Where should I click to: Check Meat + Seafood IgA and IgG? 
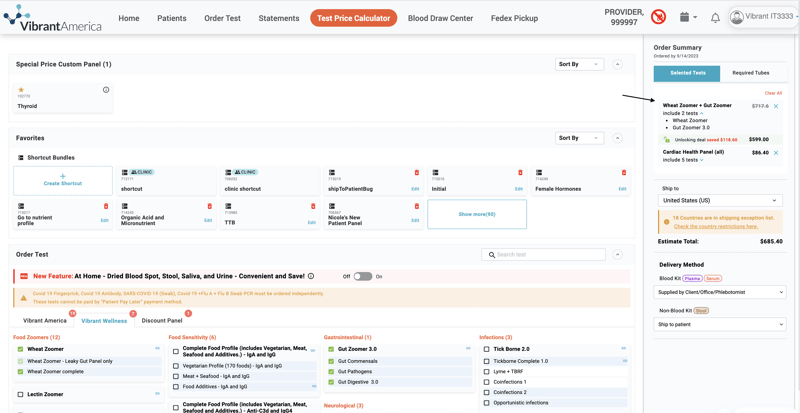point(176,376)
